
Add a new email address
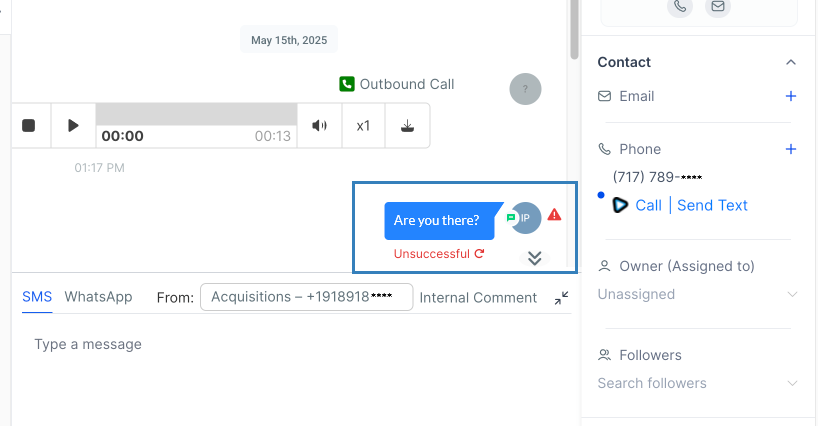pos(791,96)
